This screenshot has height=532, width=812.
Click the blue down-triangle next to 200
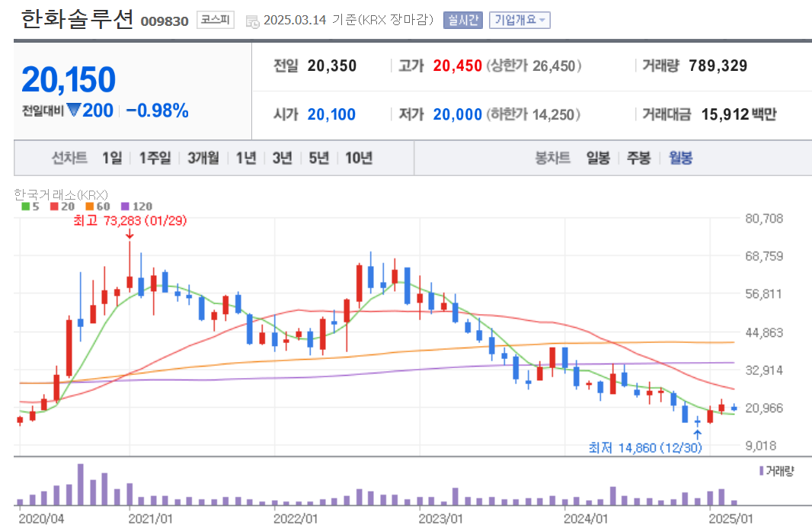(x=74, y=110)
